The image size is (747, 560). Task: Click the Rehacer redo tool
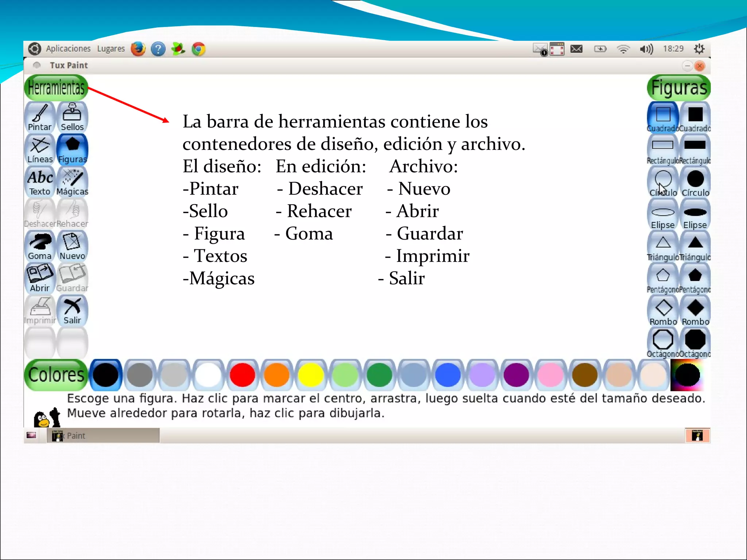tap(72, 214)
